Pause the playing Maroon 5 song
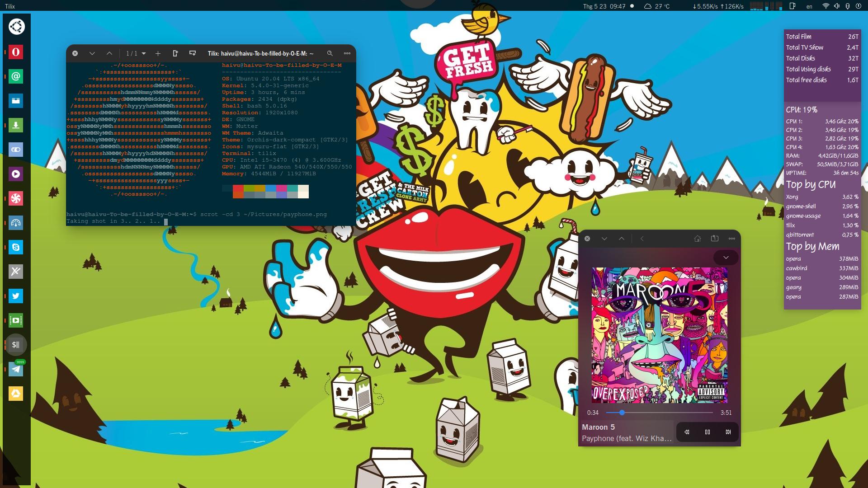The width and height of the screenshot is (868, 488). (708, 432)
